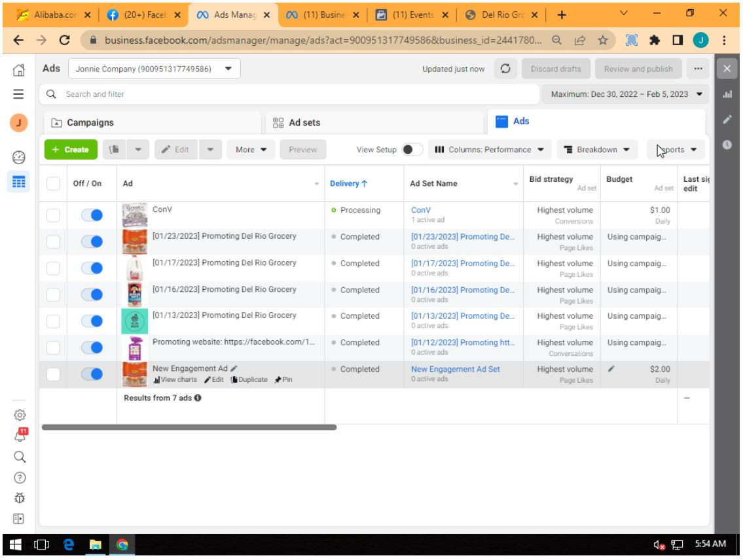Switch to the Campaigns tab

tap(153, 122)
